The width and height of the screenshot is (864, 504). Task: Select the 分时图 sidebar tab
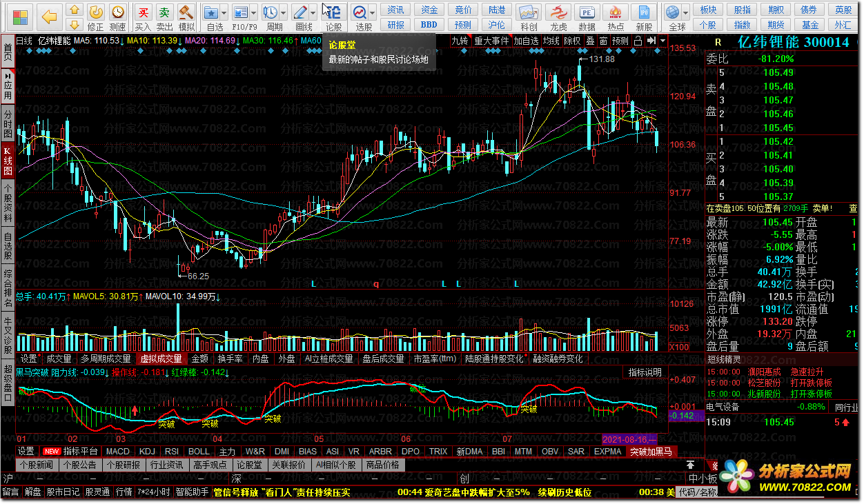tap(8, 122)
